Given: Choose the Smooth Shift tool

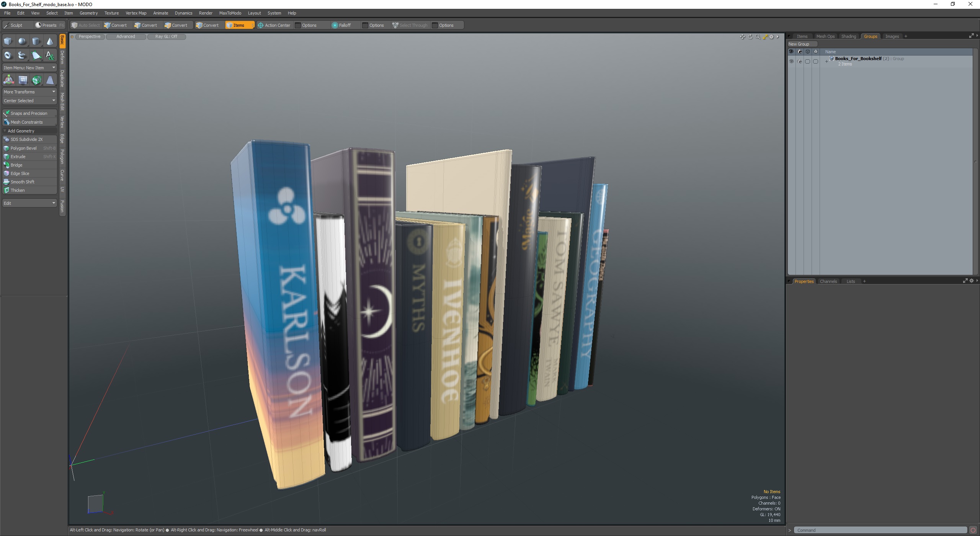Looking at the screenshot, I should (29, 182).
